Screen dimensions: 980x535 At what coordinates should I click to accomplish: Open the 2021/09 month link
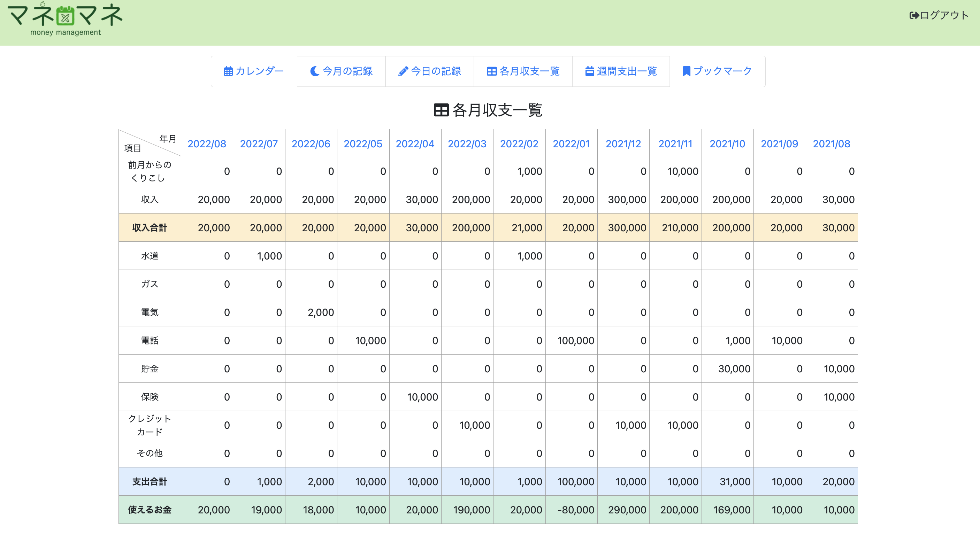[x=780, y=144]
